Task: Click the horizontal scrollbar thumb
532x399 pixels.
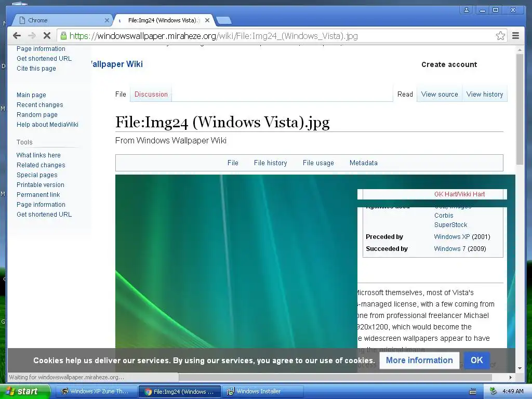Action: pos(335,377)
